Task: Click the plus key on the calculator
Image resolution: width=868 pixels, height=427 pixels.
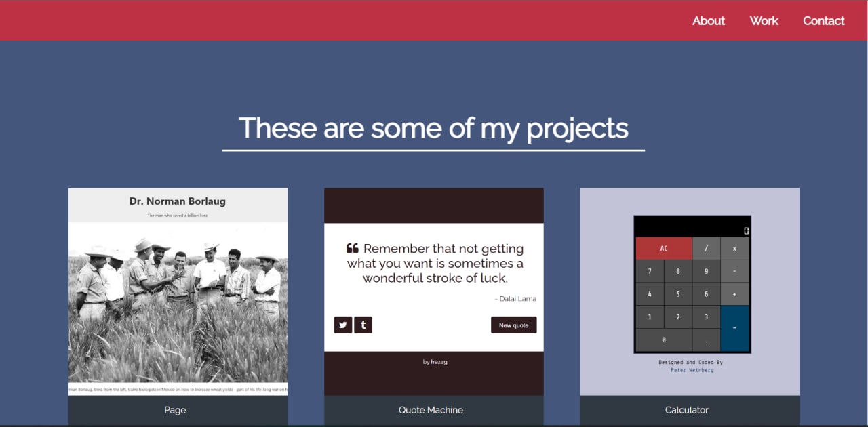Action: click(734, 294)
